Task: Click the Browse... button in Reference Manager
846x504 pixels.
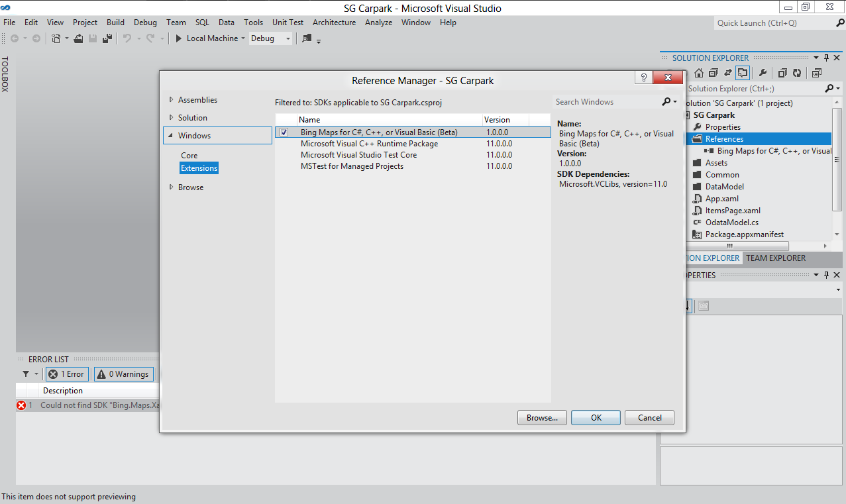Action: click(x=542, y=418)
